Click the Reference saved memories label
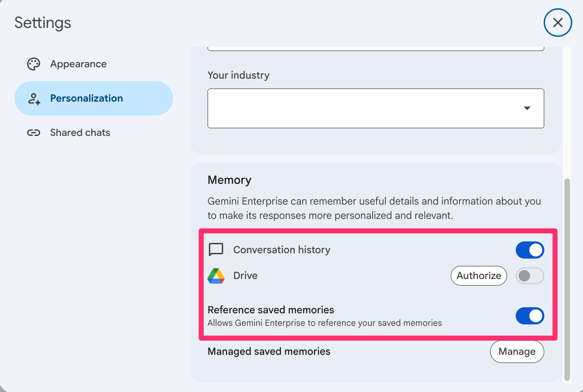The image size is (583, 392). tap(271, 310)
